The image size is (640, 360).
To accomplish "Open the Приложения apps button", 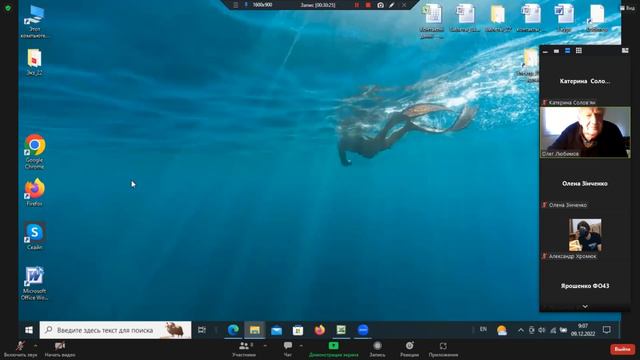I will [x=443, y=349].
